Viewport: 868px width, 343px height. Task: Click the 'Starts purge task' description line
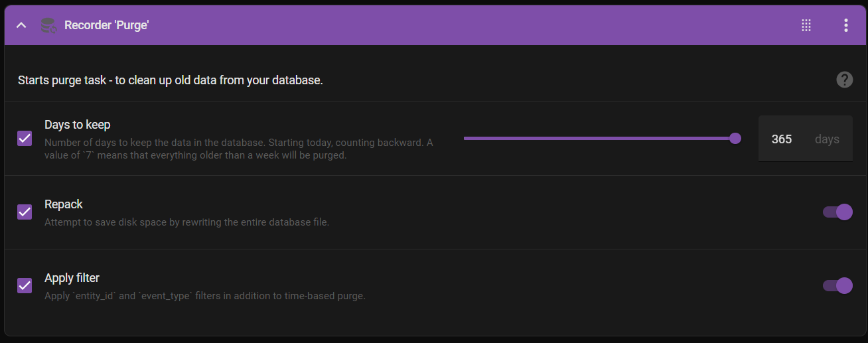tap(171, 80)
